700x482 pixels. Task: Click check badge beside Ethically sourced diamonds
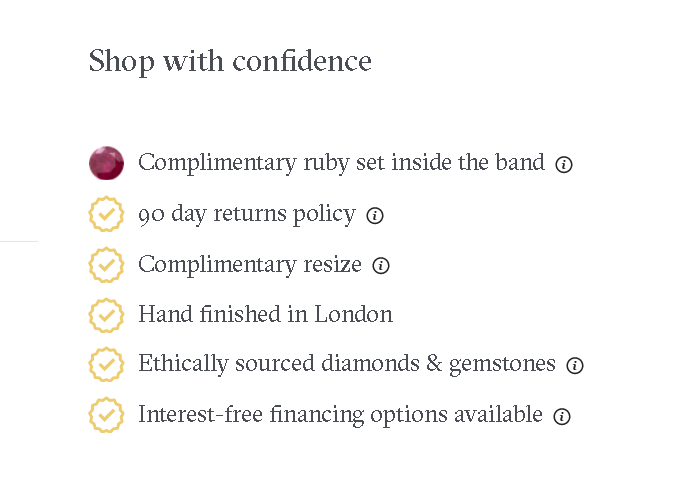[x=106, y=365]
